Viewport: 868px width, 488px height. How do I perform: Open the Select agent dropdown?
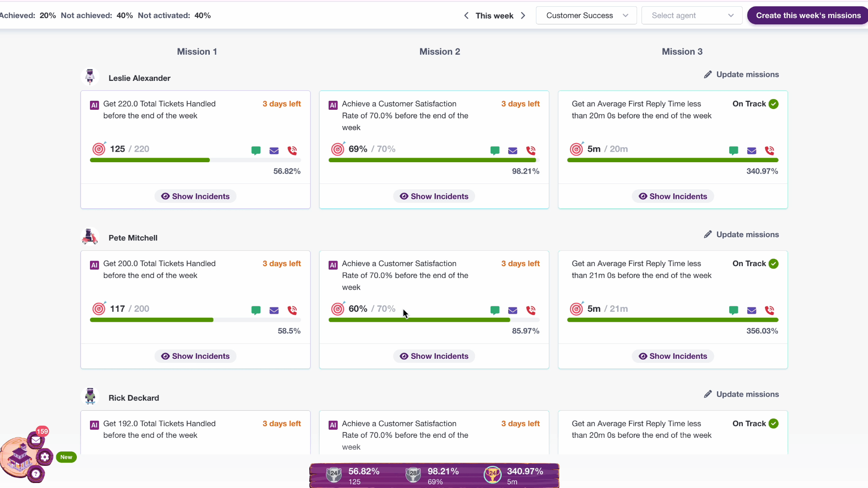click(692, 15)
